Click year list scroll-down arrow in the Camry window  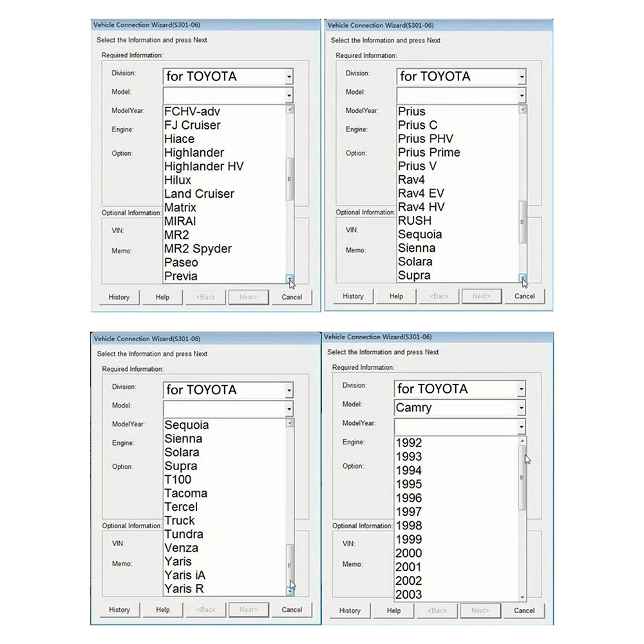[522, 598]
